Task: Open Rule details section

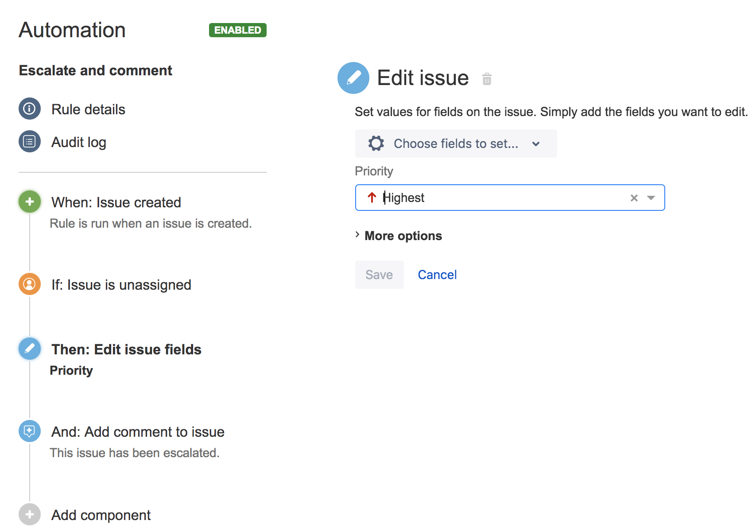Action: [x=88, y=109]
